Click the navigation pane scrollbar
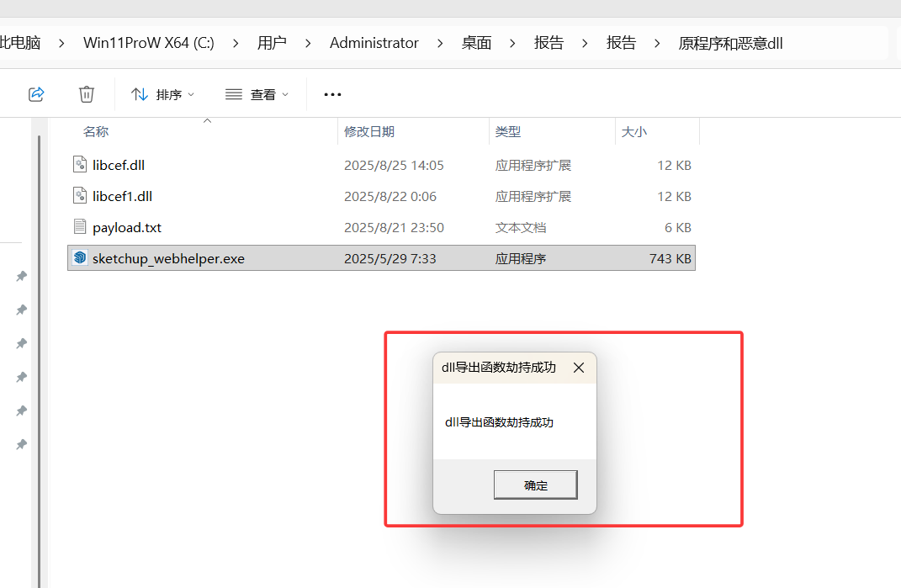 tap(39, 362)
